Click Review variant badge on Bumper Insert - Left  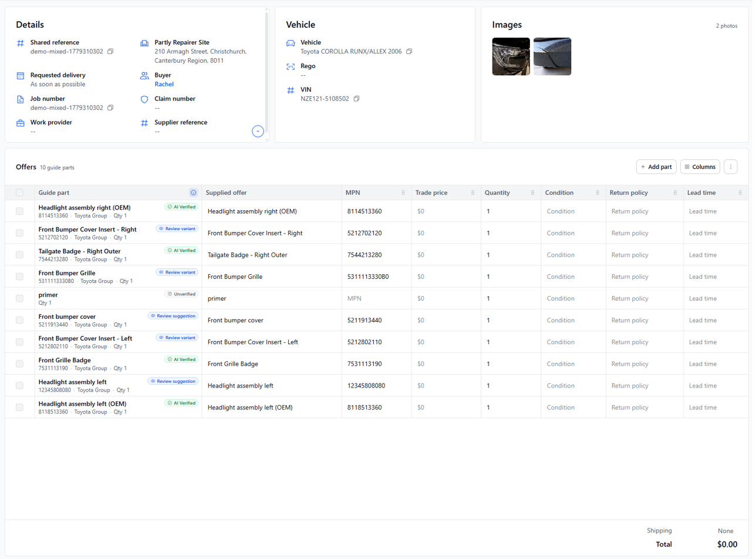coord(177,337)
